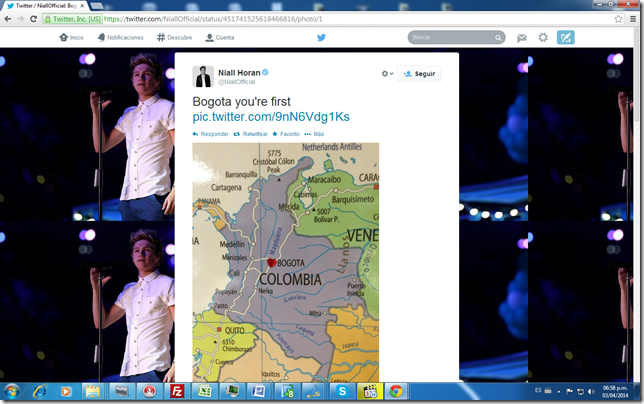Open Skype from the taskbar
Screen dimensions: 644x404
(342, 392)
